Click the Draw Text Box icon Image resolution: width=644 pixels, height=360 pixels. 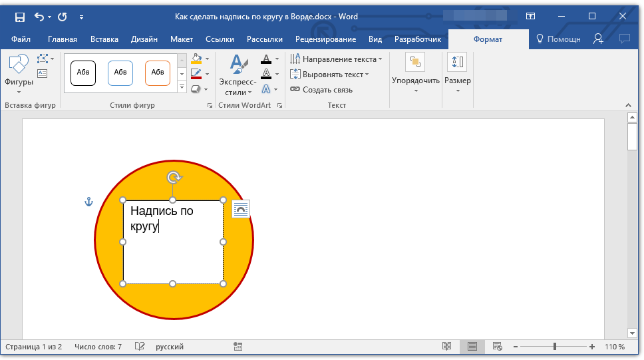click(x=43, y=74)
